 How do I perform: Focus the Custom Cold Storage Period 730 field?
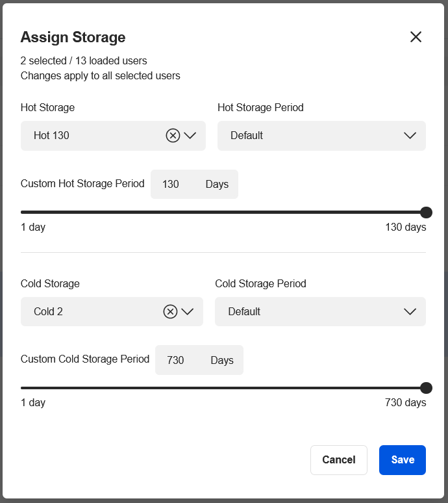[x=176, y=361]
